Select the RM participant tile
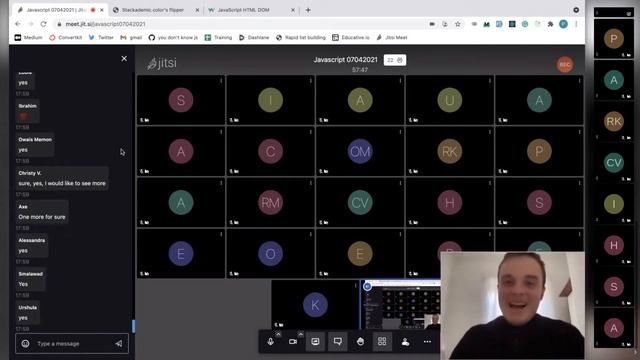This screenshot has width=640, height=360. coord(270,202)
